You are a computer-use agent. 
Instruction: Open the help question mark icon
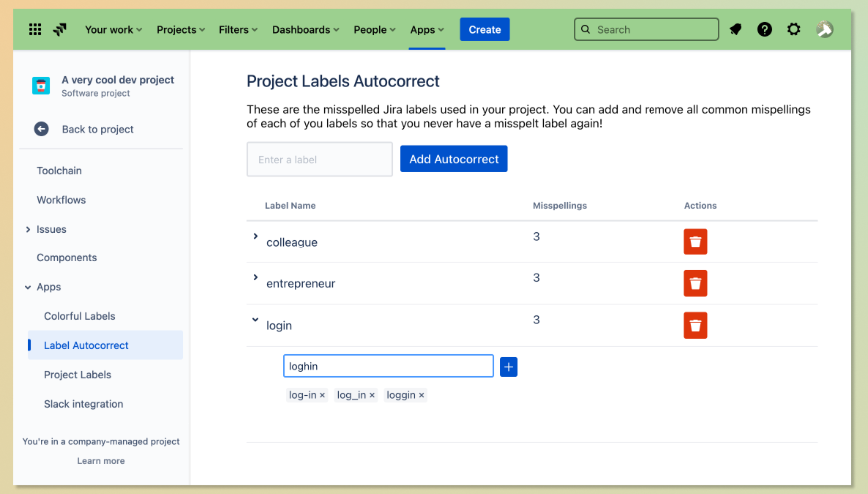coord(764,30)
